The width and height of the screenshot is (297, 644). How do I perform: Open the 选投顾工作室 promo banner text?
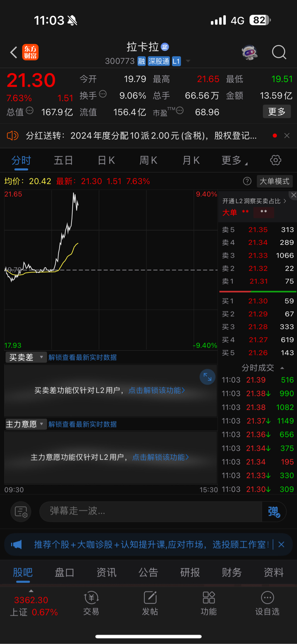tap(151, 545)
